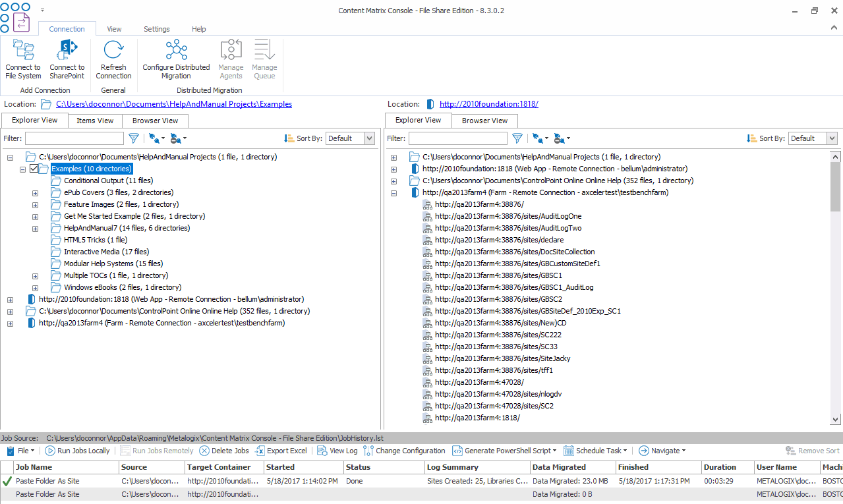Collapse the qa2013farm4 farm node
Image resolution: width=843 pixels, height=504 pixels.
point(393,193)
